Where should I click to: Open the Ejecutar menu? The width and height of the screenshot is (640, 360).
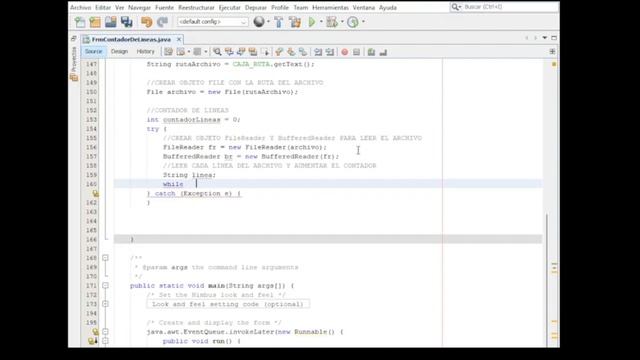(x=229, y=7)
